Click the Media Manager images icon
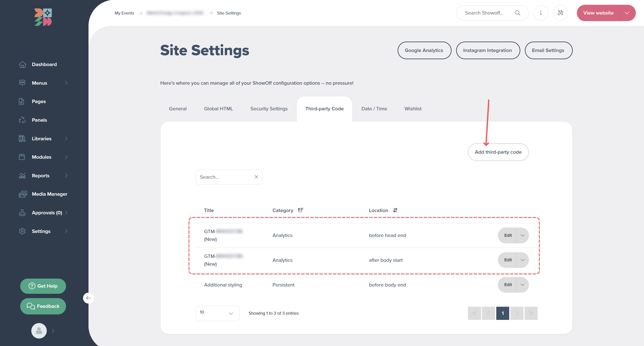Screen dimensions: 644x346 coord(23,194)
